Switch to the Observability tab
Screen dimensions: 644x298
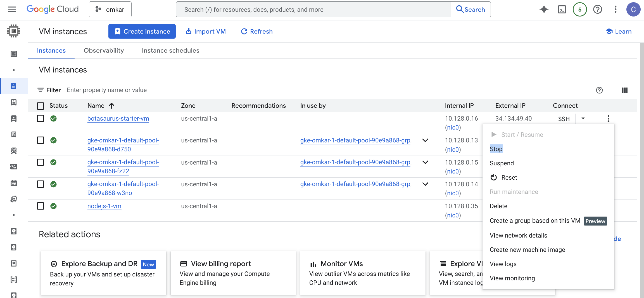click(104, 51)
